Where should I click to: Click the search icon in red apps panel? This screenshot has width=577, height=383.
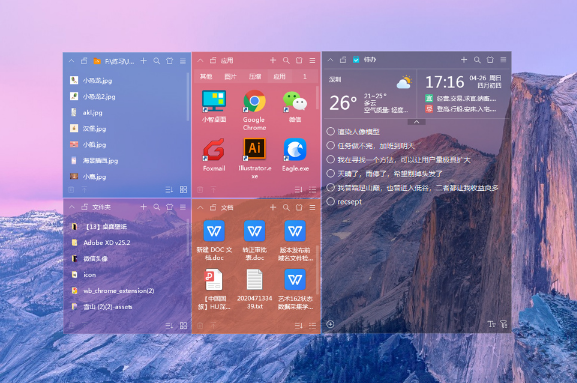click(x=286, y=60)
